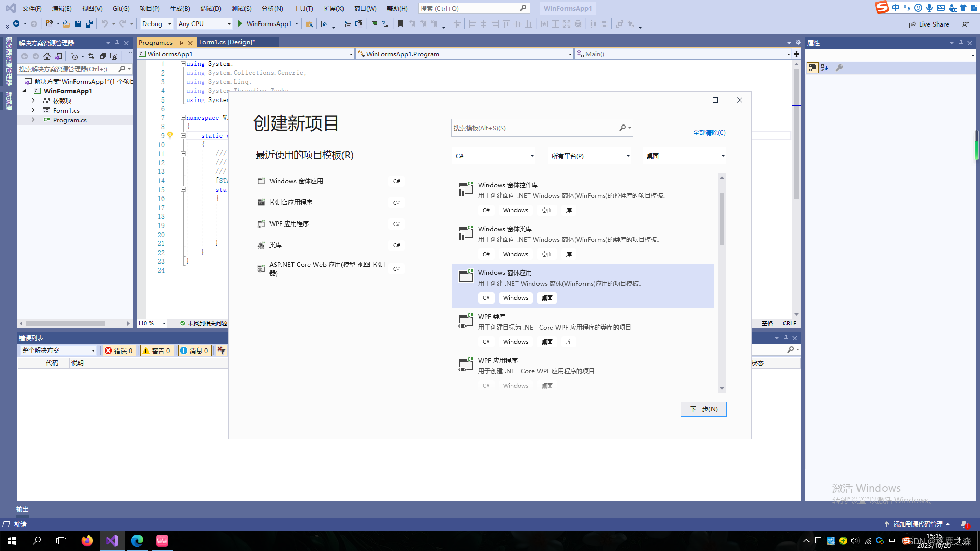Click the property pages wrench icon
Image resolution: width=980 pixels, height=551 pixels.
839,68
